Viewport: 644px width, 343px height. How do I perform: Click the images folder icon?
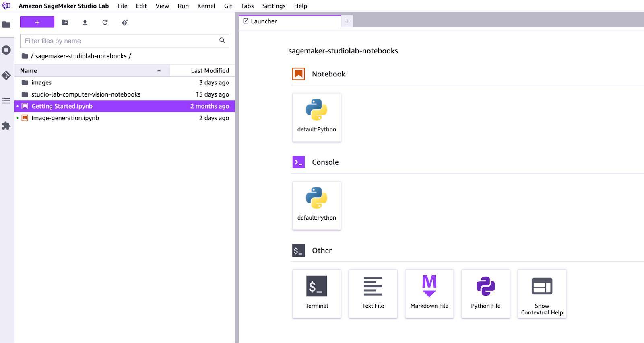(x=25, y=82)
